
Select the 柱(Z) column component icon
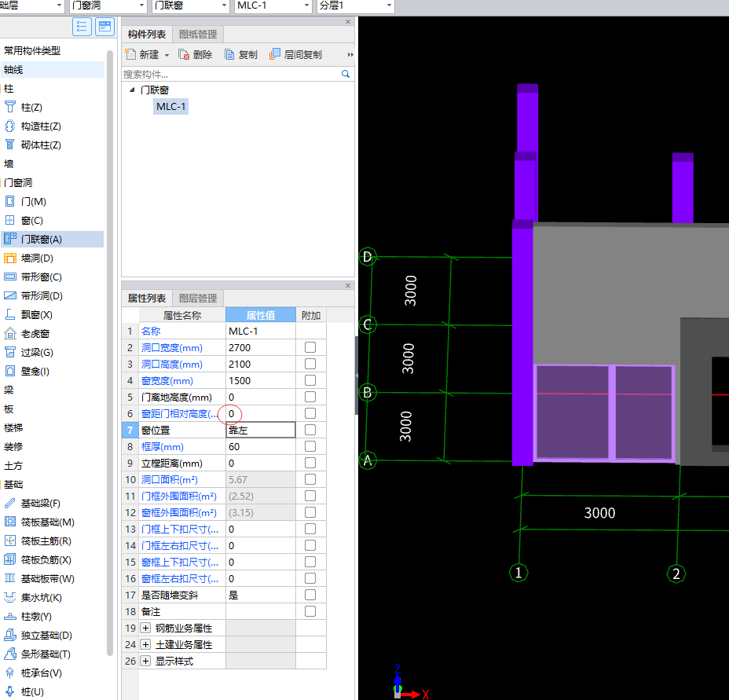(9, 107)
